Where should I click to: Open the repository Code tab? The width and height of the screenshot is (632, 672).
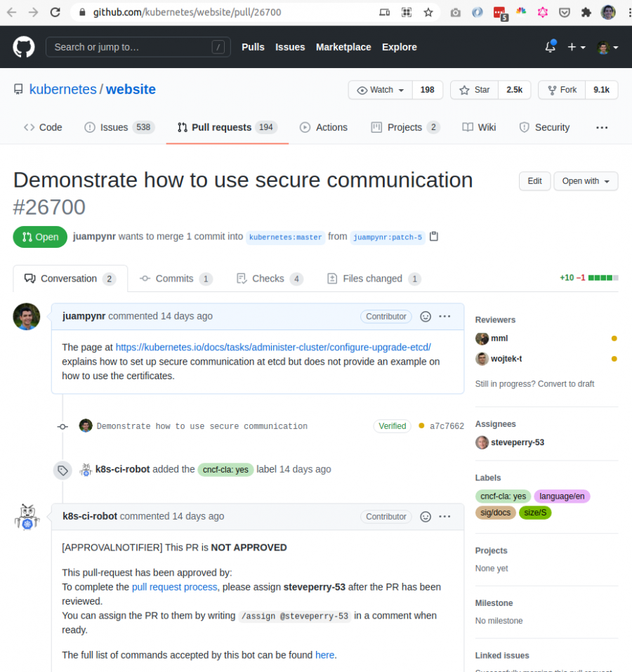click(43, 127)
